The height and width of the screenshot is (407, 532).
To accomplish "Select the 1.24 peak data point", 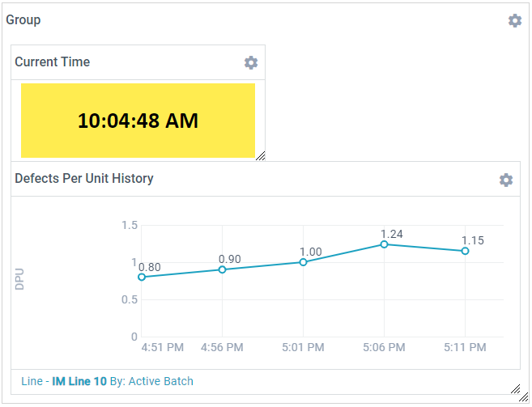I will point(385,244).
